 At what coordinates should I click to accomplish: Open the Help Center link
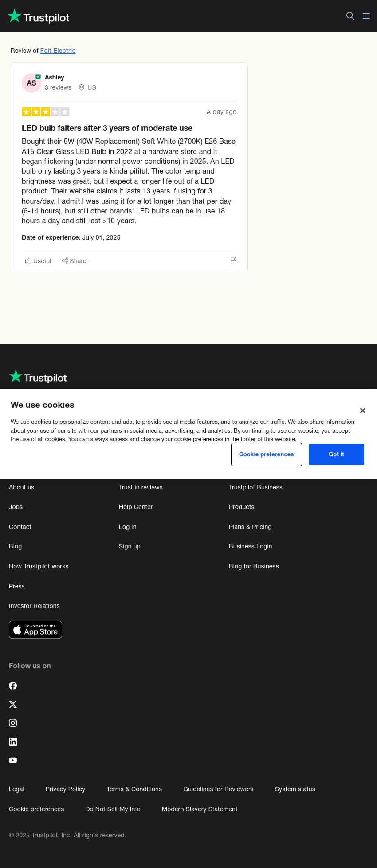pyautogui.click(x=136, y=507)
